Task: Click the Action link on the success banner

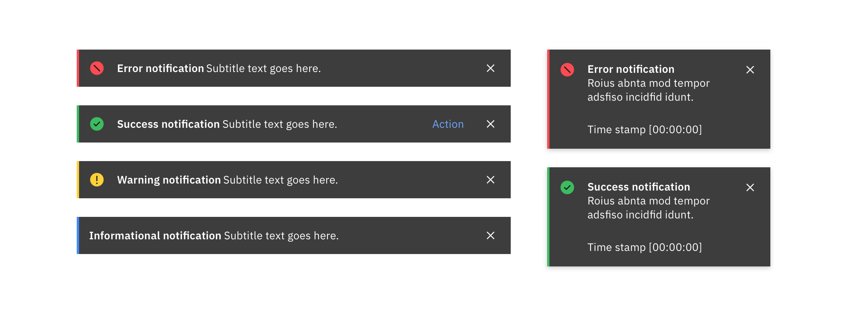Action: (448, 124)
